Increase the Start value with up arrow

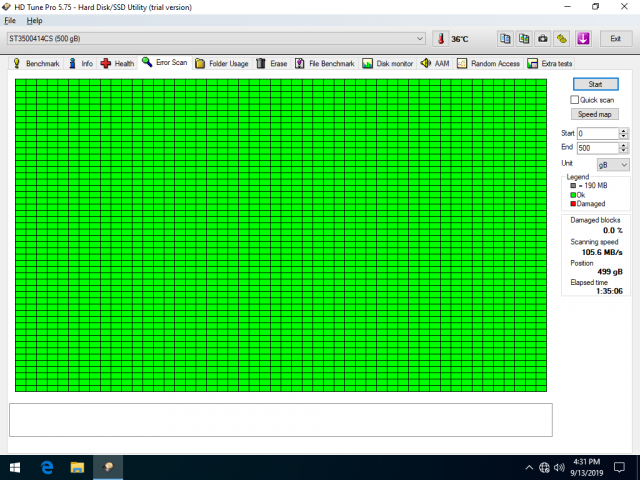pyautogui.click(x=623, y=131)
